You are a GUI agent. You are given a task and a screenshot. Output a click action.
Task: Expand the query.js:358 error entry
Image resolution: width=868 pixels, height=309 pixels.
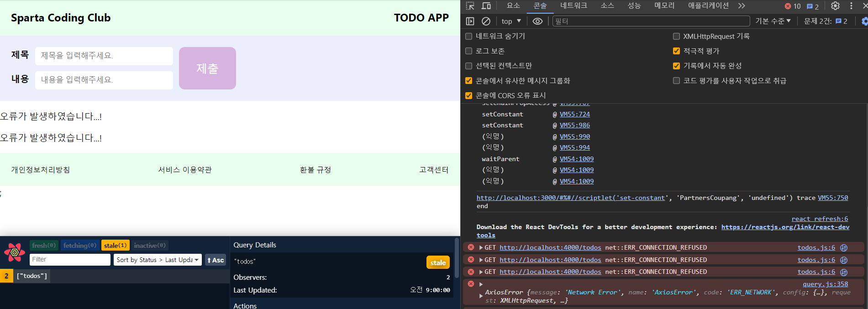click(x=481, y=284)
